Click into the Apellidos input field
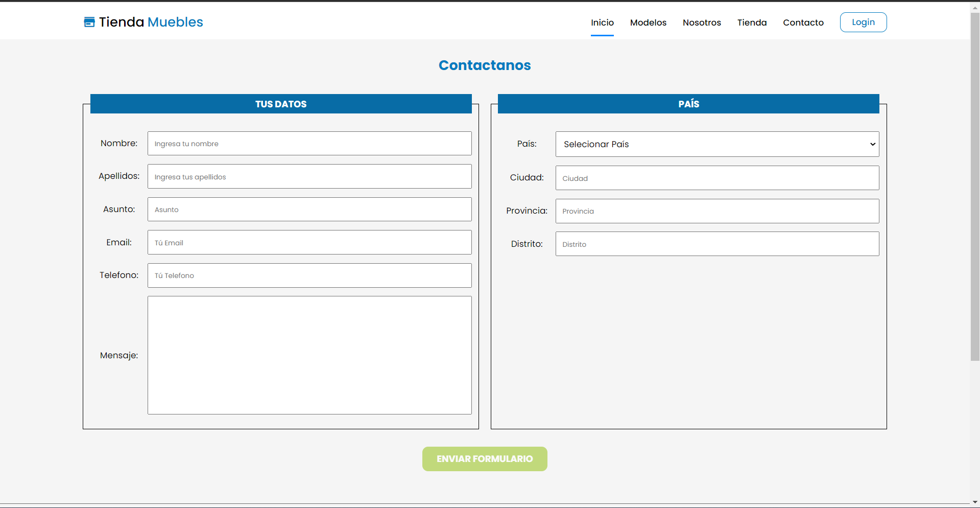The height and width of the screenshot is (508, 980). pyautogui.click(x=309, y=176)
